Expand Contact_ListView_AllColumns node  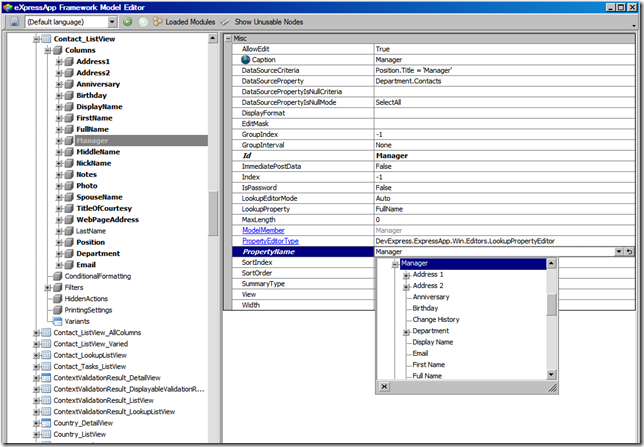coord(37,333)
